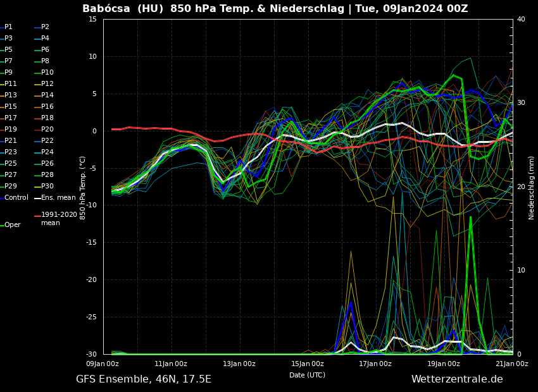This screenshot has height=392, width=538.
Task: Click the P25 legend label
Action: coord(10,164)
